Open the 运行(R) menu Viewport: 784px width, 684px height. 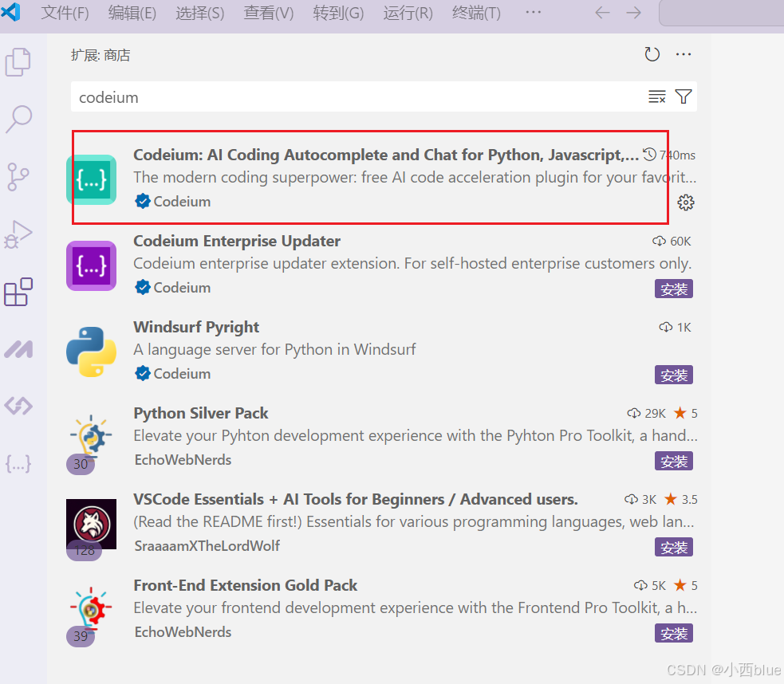pos(408,13)
